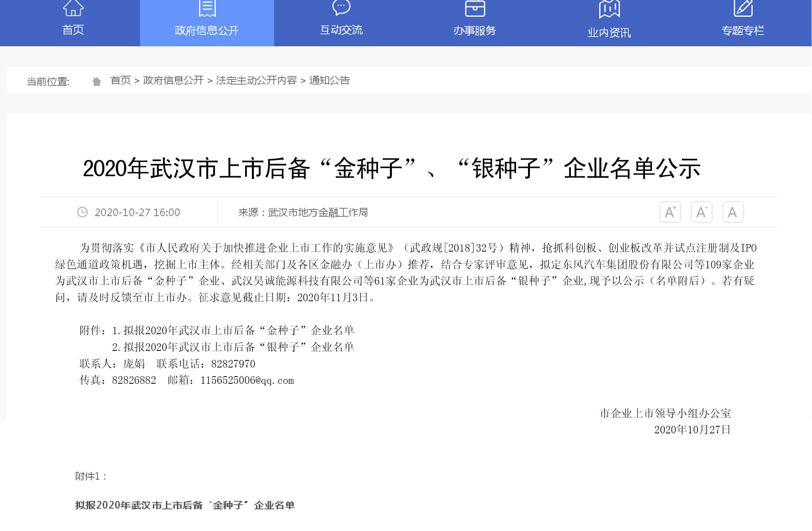Click the chat bubble icon for 互动交流
The image size is (812, 531).
tap(340, 8)
